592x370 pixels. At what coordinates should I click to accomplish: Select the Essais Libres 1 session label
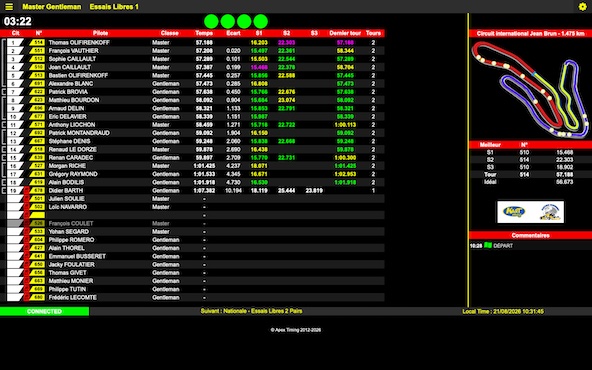[x=114, y=7]
